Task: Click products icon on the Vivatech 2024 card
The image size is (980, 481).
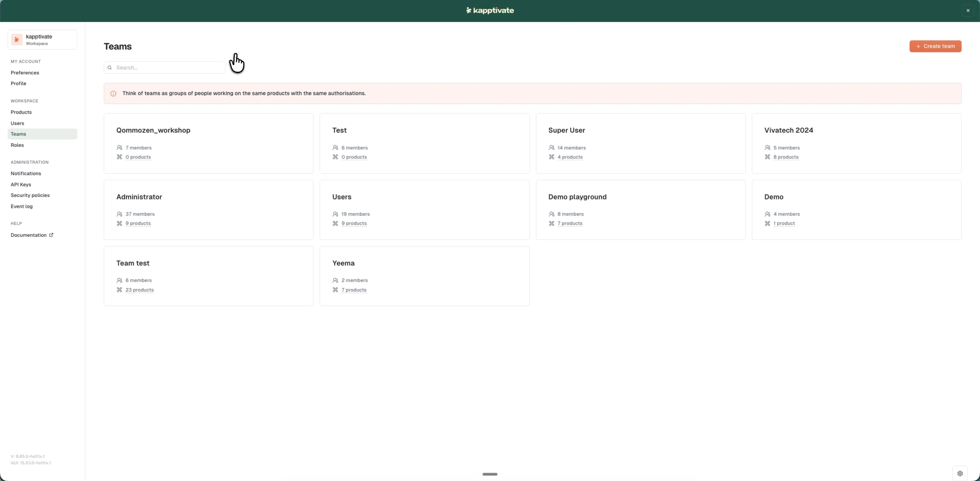Action: [x=767, y=157]
